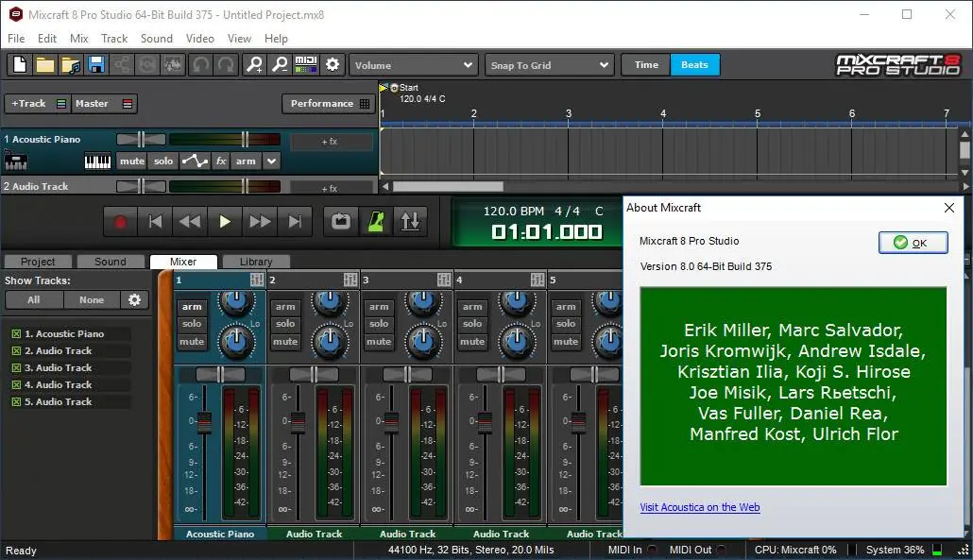This screenshot has width=973, height=560.
Task: Click the fast forward double-arrow button
Action: pyautogui.click(x=260, y=221)
